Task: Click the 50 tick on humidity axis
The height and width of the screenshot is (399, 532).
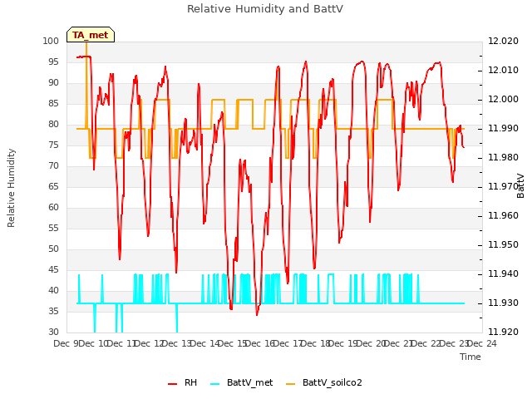Action: tap(53, 249)
